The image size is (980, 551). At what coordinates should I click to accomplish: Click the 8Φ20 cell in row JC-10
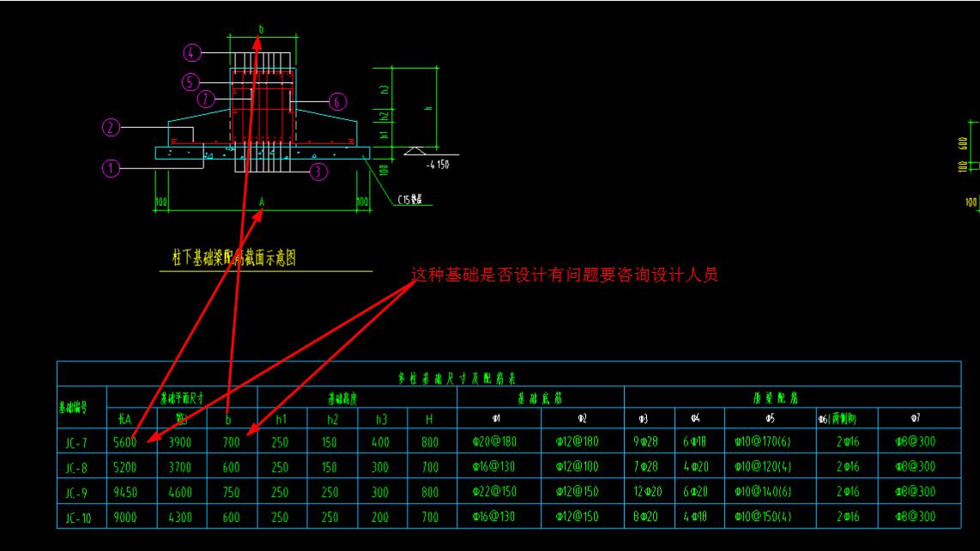(645, 517)
